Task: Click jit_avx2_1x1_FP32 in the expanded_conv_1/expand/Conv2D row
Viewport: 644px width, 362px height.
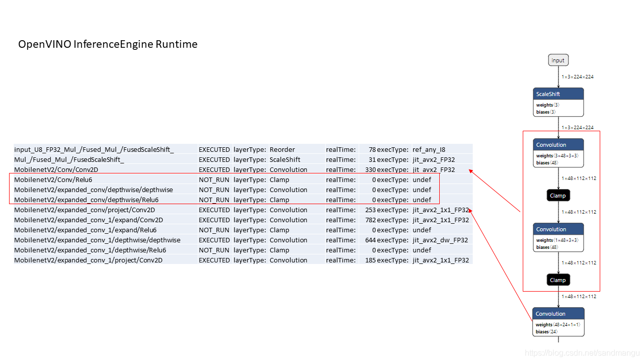Action: click(x=441, y=220)
